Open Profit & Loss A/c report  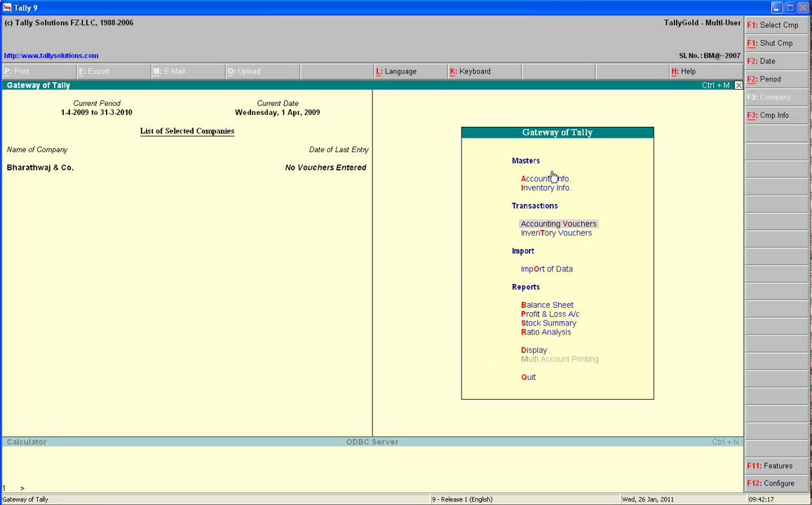[x=550, y=314]
